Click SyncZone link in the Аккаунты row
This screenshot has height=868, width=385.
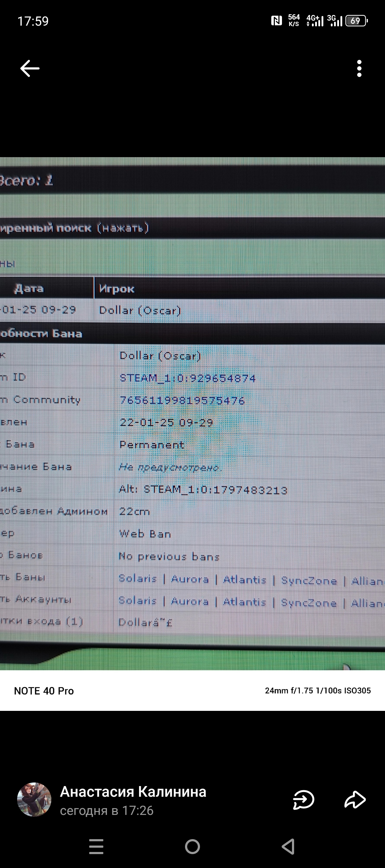click(x=309, y=603)
